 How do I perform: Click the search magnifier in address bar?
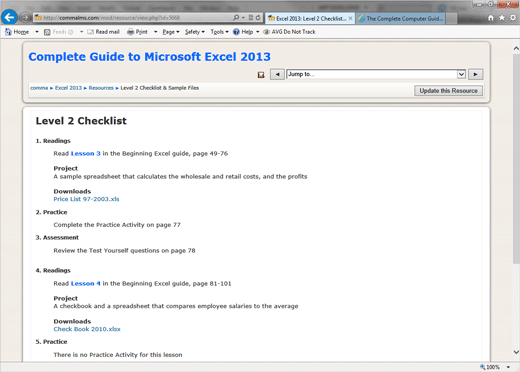coord(236,18)
